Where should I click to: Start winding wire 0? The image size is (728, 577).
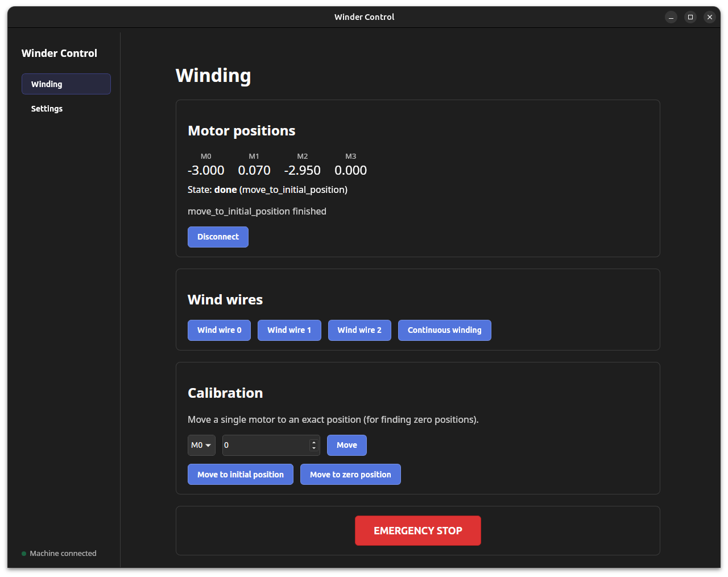(219, 330)
